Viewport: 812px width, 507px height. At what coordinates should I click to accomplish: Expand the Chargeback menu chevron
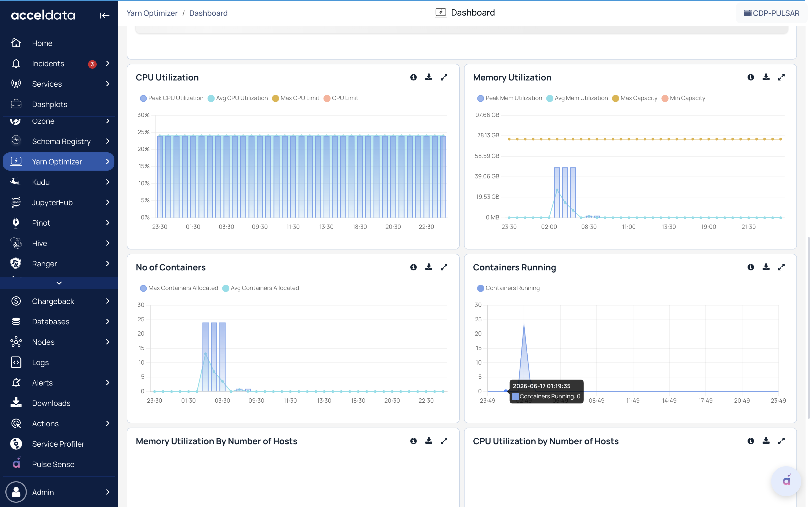(108, 301)
